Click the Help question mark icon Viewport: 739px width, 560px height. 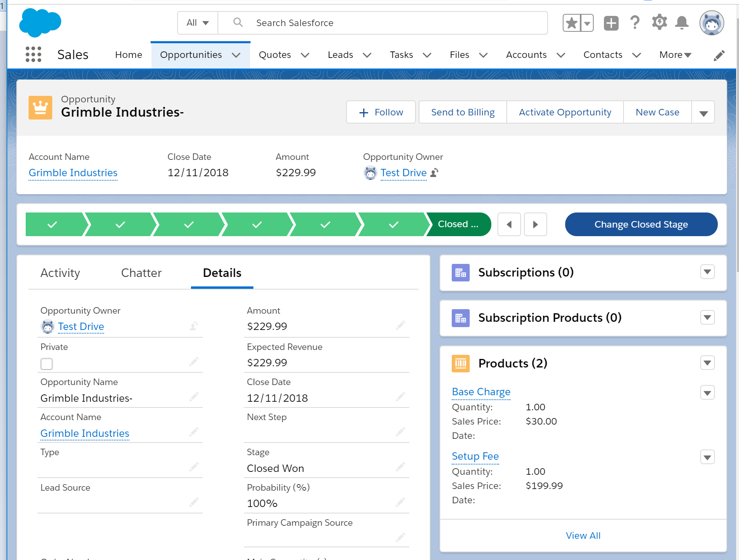tap(635, 23)
